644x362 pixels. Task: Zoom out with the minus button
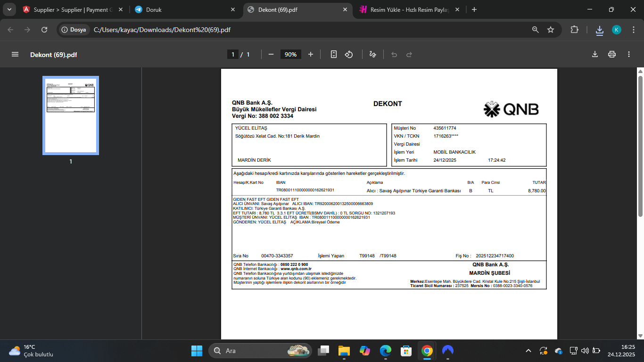tap(271, 54)
